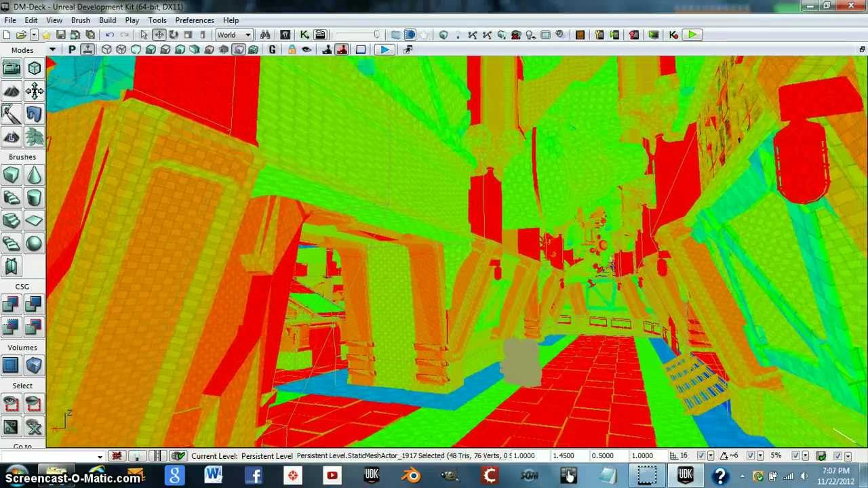Open the drag grid size 16 dropdown

tap(711, 456)
